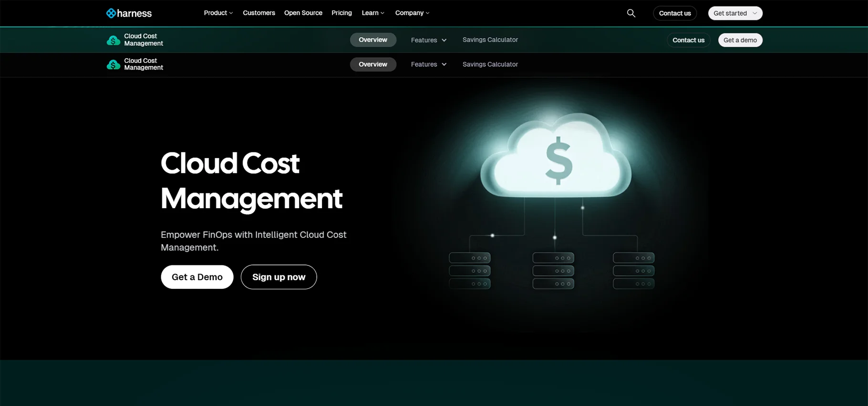
Task: Click the glowing cloud dollar illustration
Action: click(x=556, y=156)
